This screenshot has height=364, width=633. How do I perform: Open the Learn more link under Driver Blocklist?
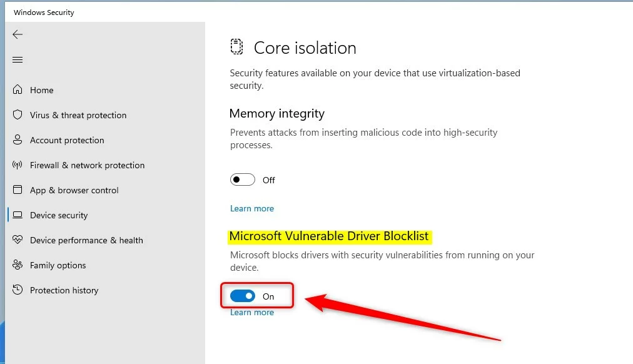pyautogui.click(x=252, y=312)
